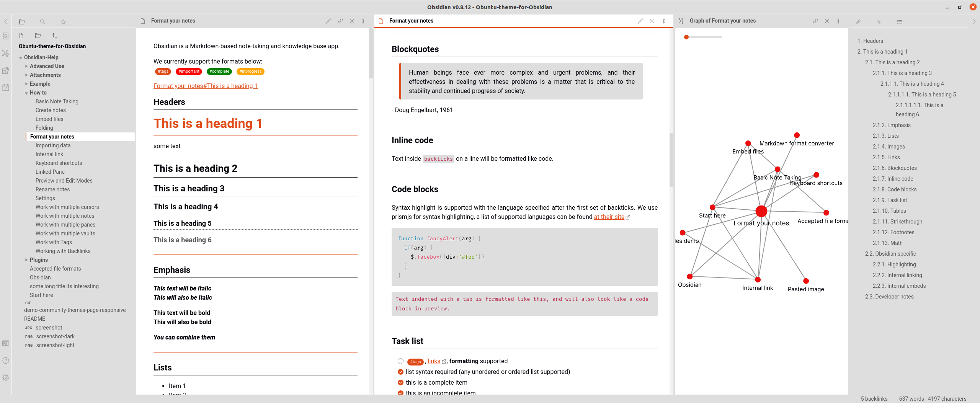
Task: Open more options for first note pane
Action: pos(363,21)
